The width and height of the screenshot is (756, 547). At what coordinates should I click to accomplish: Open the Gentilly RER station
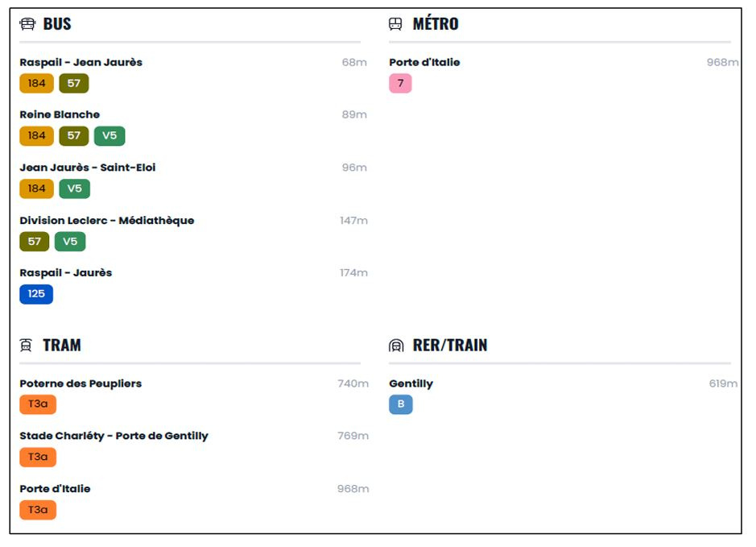[411, 383]
